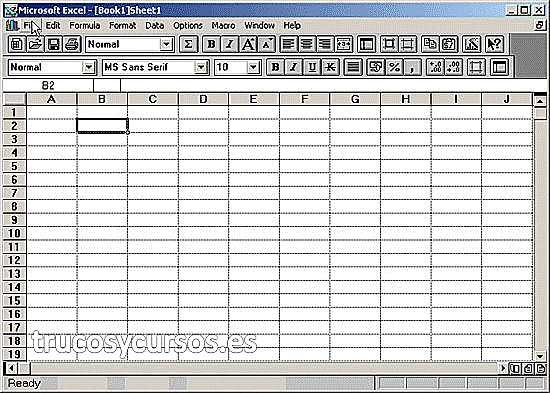Click the Bottom Border icon
This screenshot has height=393, width=550.
[408, 44]
